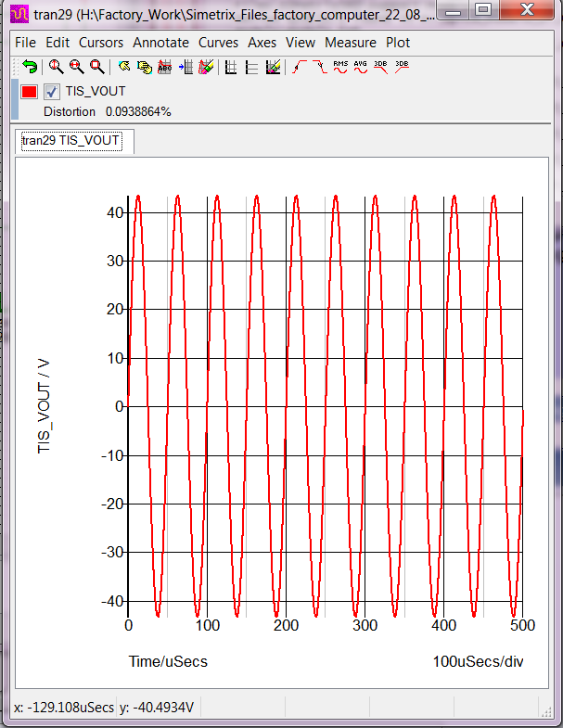563x728 pixels.
Task: Click the pencil over graph icon
Action: coord(206,68)
